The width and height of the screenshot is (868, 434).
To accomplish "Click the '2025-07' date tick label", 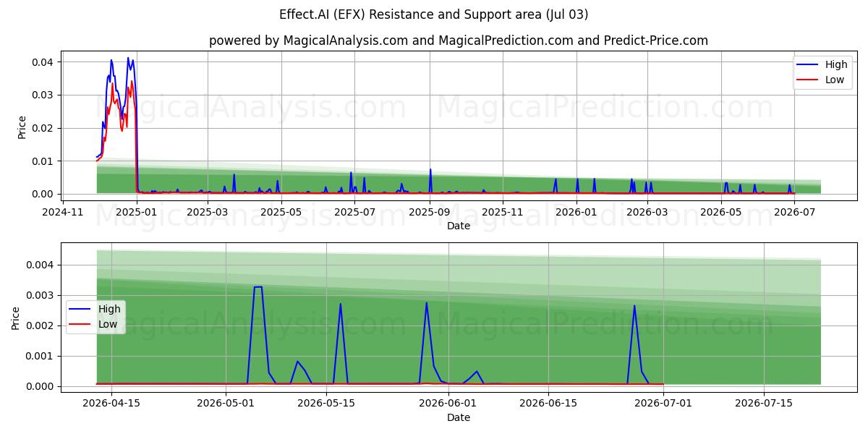I will [353, 212].
